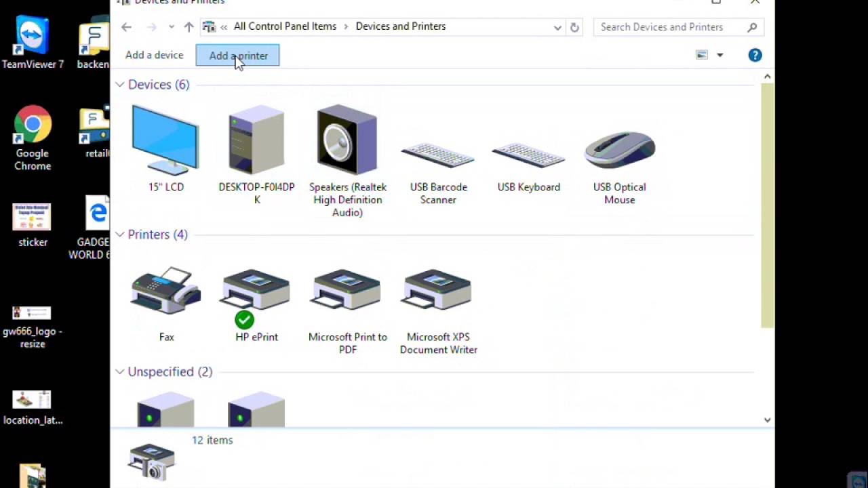This screenshot has width=868, height=488.
Task: Select the first Unspecified device icon
Action: coord(165,409)
